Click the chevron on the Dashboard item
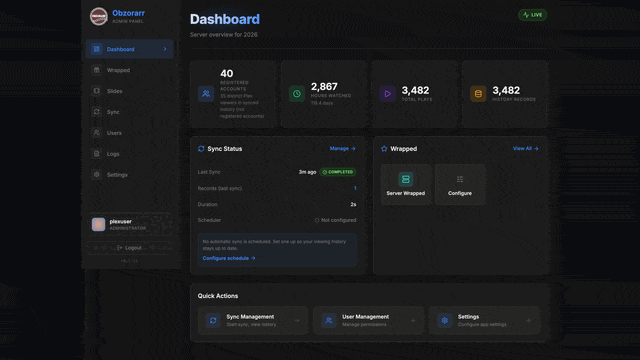This screenshot has height=360, width=640. click(x=165, y=49)
